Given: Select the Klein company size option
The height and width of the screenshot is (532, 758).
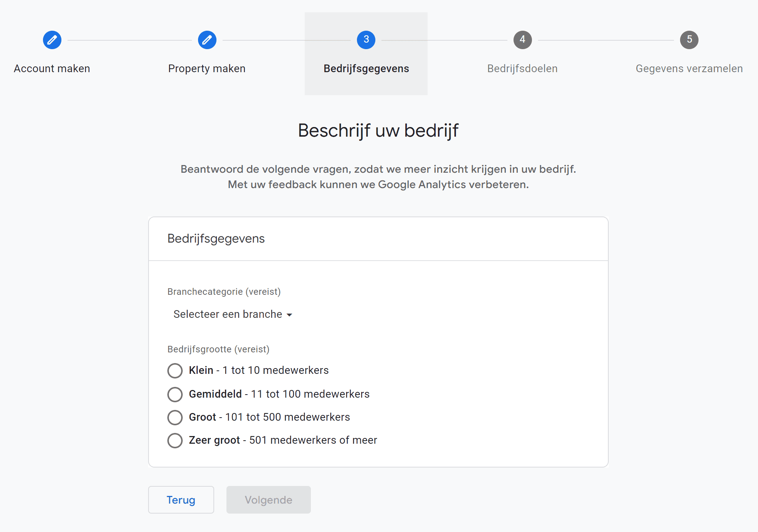Looking at the screenshot, I should pos(175,370).
